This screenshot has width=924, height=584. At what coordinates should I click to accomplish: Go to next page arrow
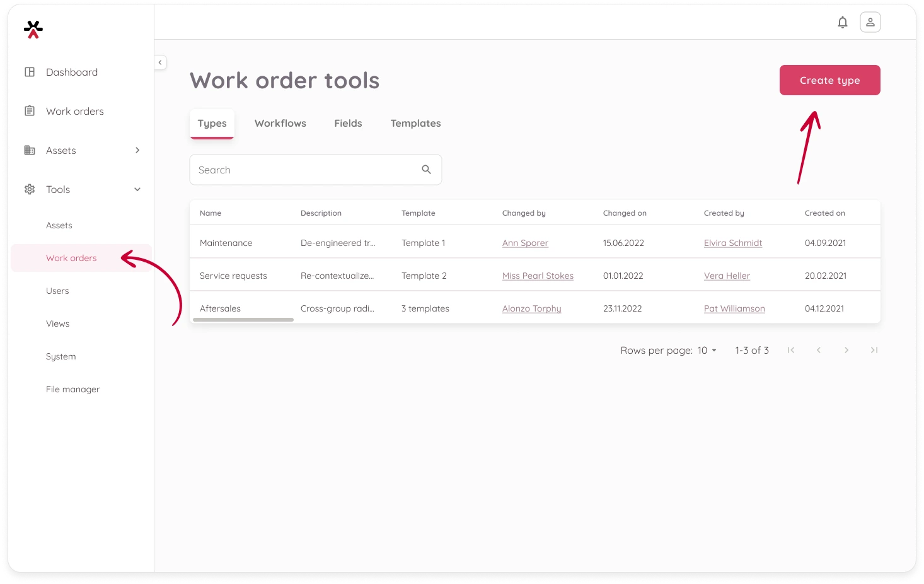(x=846, y=350)
